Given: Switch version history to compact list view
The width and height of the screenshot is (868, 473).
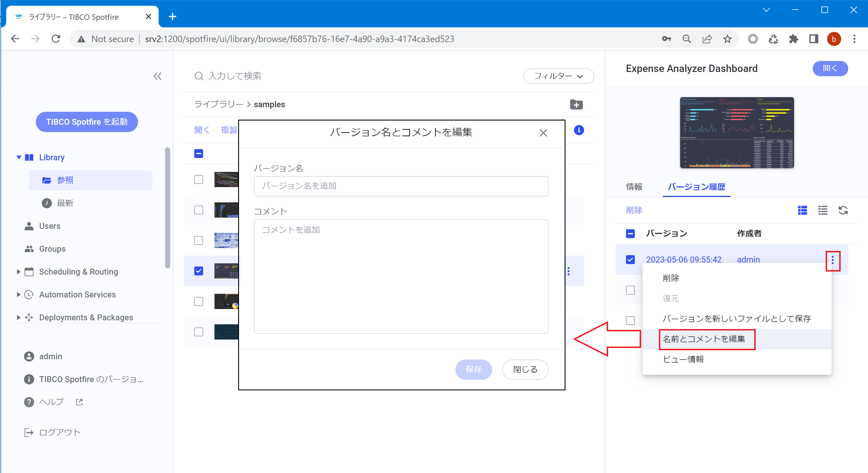Looking at the screenshot, I should click(x=823, y=210).
